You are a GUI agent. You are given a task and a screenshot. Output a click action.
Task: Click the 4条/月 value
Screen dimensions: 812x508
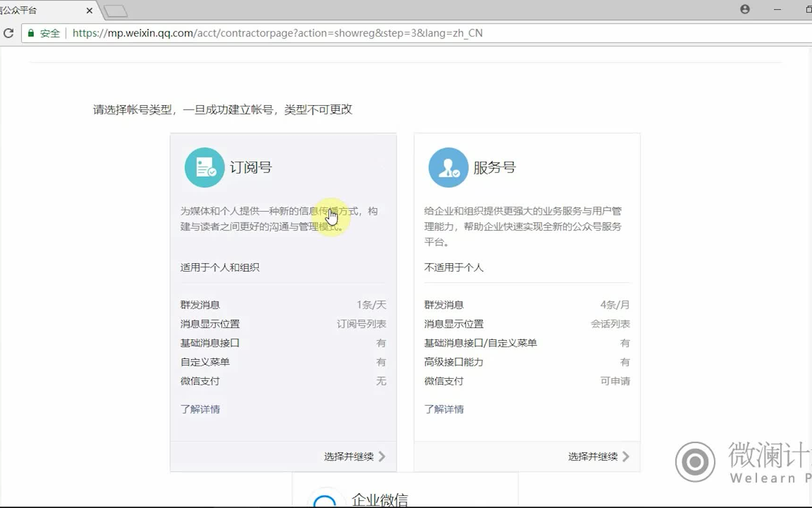615,305
